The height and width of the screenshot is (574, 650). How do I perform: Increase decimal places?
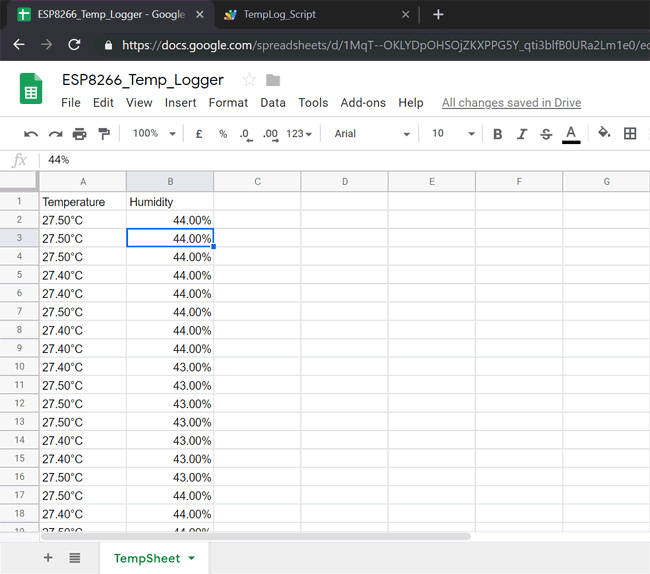pos(271,135)
